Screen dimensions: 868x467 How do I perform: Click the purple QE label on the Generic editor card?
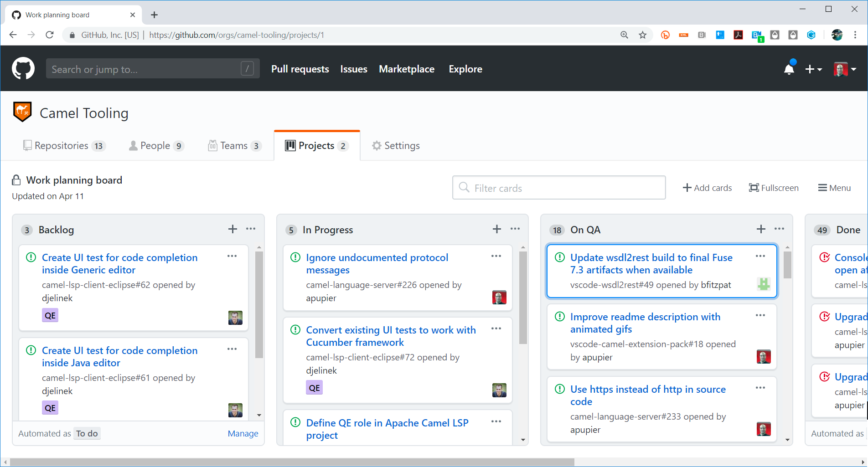tap(50, 315)
